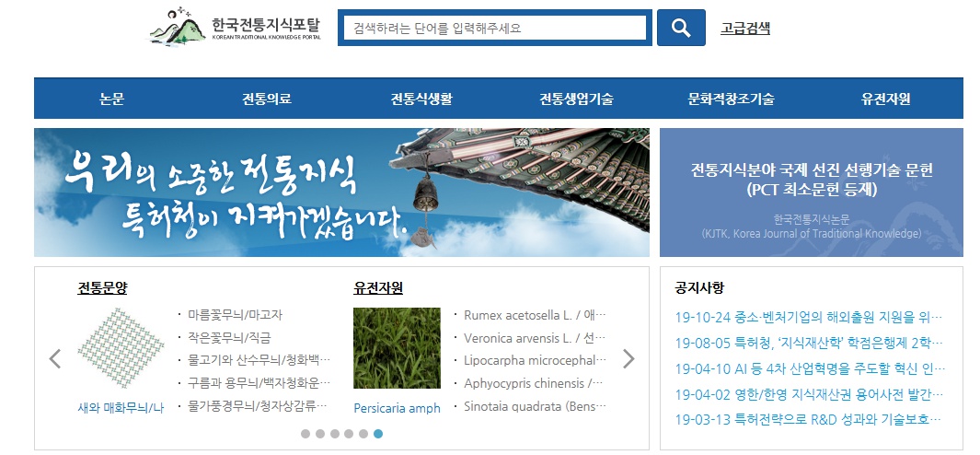
Task: Open the Korean Traditional Knowledge Portal logo
Action: [235, 27]
